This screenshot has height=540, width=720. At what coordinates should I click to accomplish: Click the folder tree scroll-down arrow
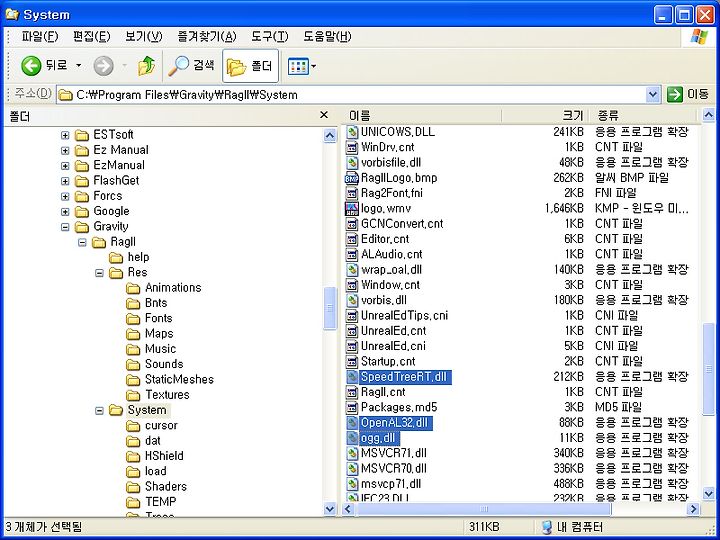330,508
